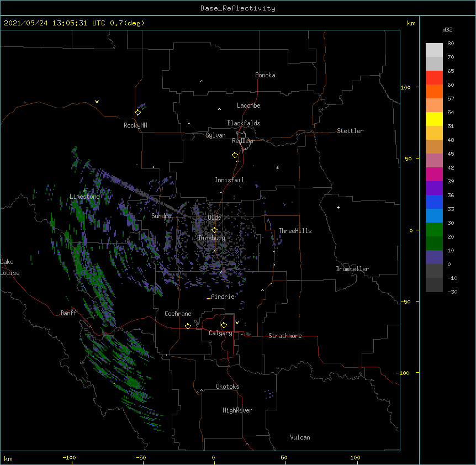Click the Blackfalds label
This screenshot has height=465, width=476.
pyautogui.click(x=244, y=123)
